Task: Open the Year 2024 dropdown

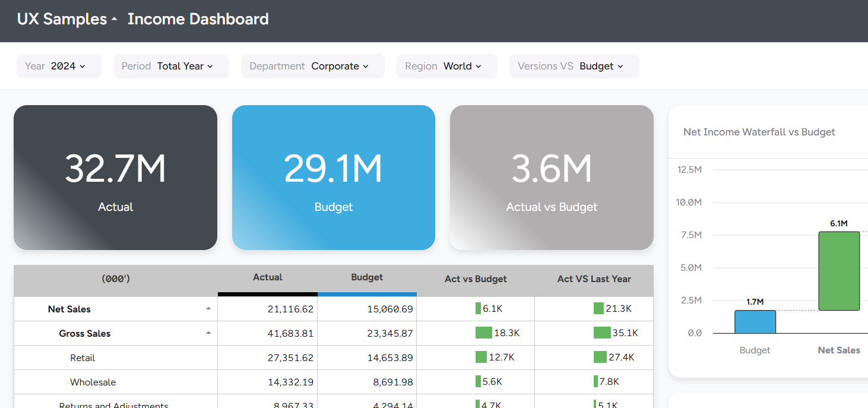Action: coord(59,66)
